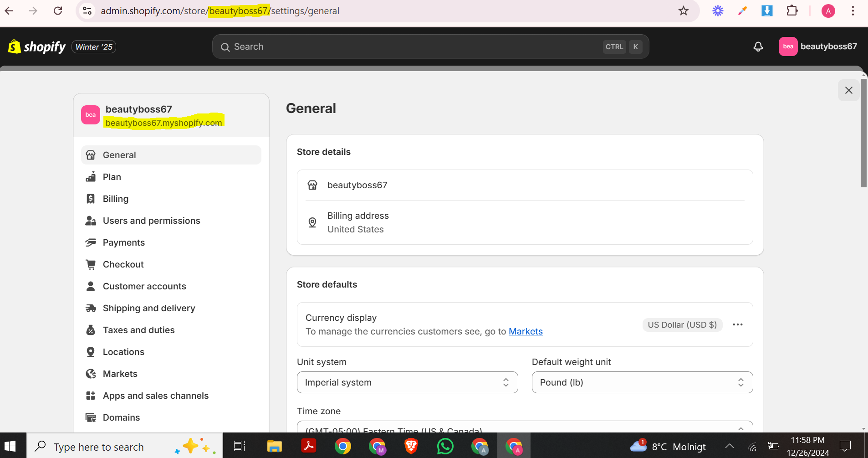Viewport: 868px width, 458px height.
Task: Click the Markets hyperlink in Store defaults
Action: (x=526, y=331)
